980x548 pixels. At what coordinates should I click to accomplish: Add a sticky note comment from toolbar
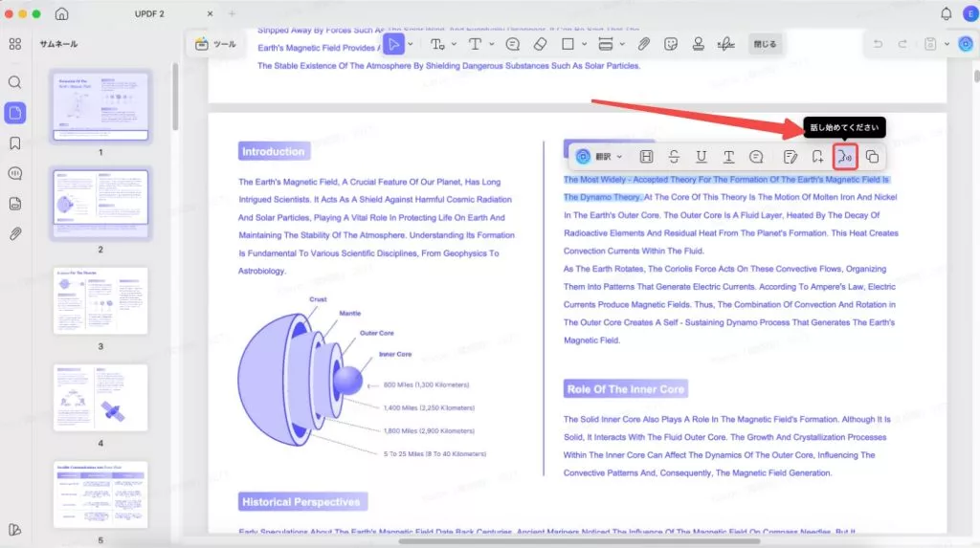(x=513, y=44)
